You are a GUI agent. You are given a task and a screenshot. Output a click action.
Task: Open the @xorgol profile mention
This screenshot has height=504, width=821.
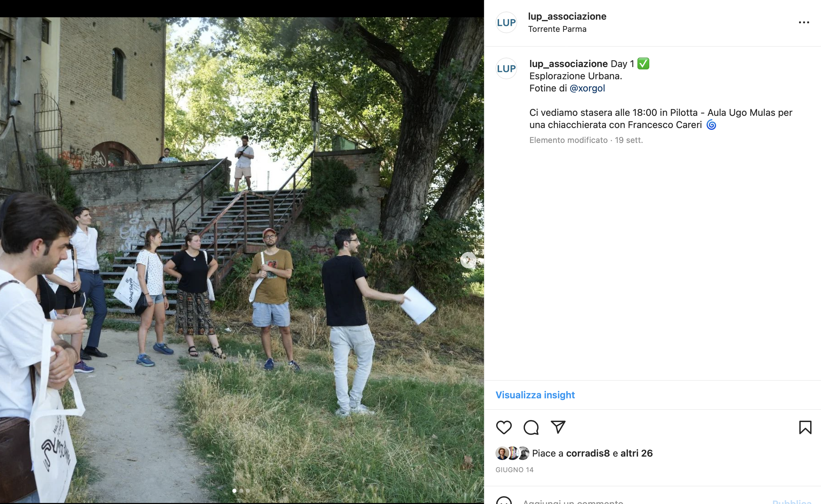coord(587,88)
